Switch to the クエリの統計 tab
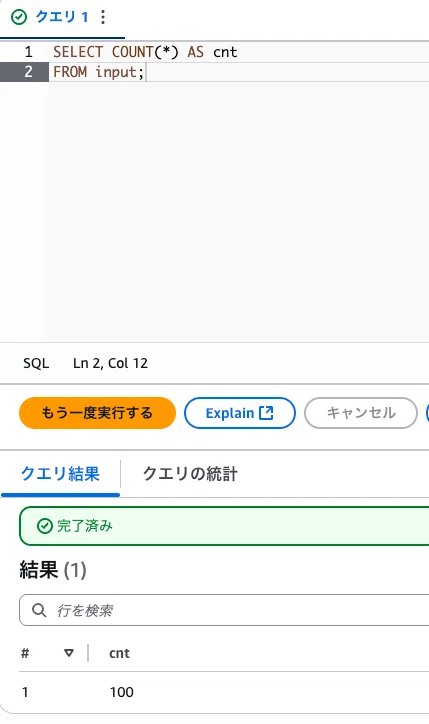 (190, 474)
